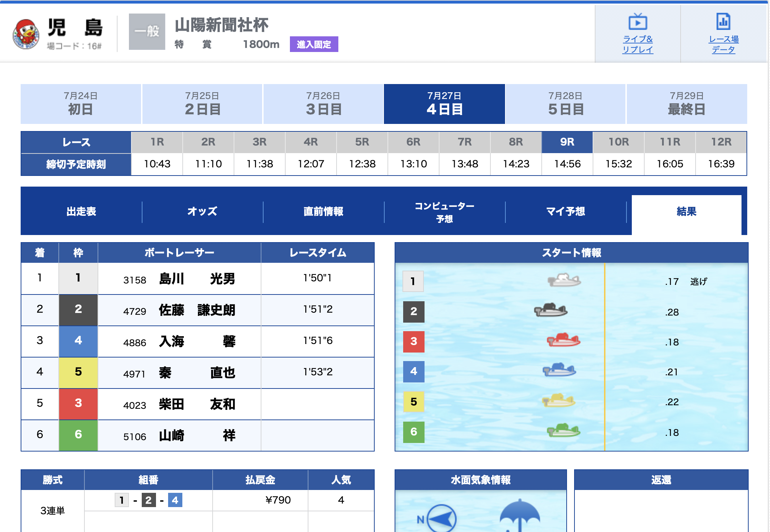Click the red boat 3 icon
Viewport: 770px width, 532px height.
pyautogui.click(x=563, y=340)
